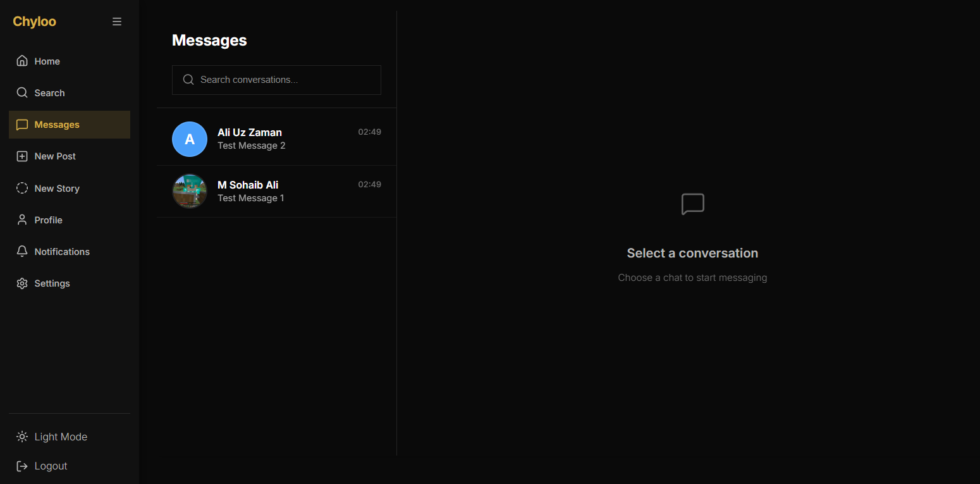Click the New Story dashed circle icon

coord(22,188)
